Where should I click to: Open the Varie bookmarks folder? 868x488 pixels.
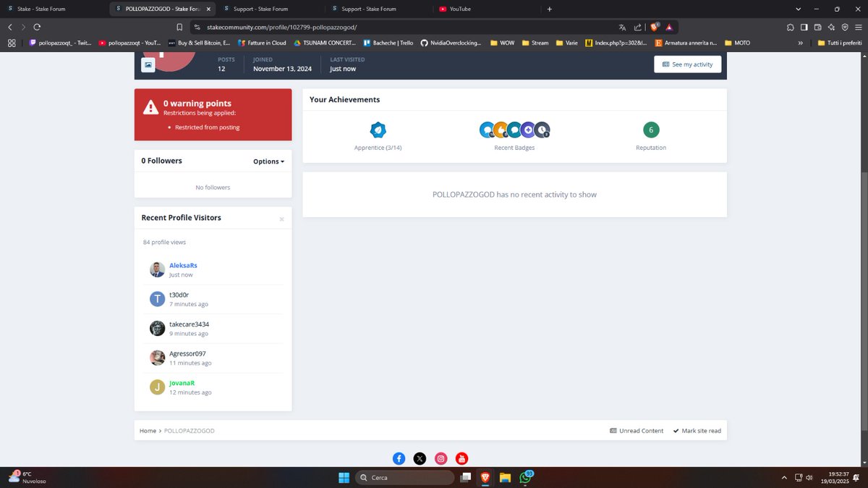pyautogui.click(x=566, y=43)
